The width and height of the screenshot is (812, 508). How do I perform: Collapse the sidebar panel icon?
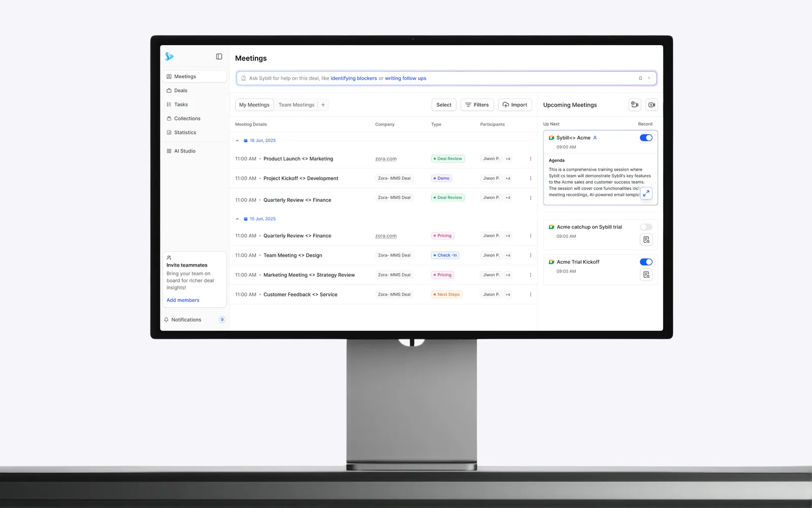(x=219, y=56)
